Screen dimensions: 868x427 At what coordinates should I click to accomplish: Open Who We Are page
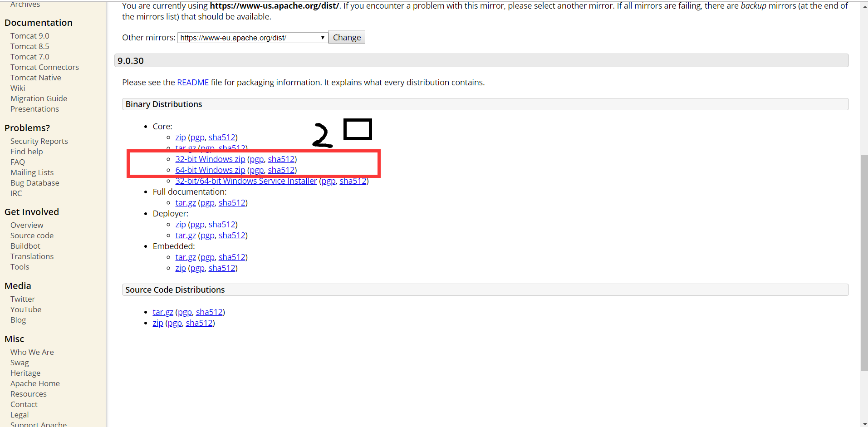(32, 352)
